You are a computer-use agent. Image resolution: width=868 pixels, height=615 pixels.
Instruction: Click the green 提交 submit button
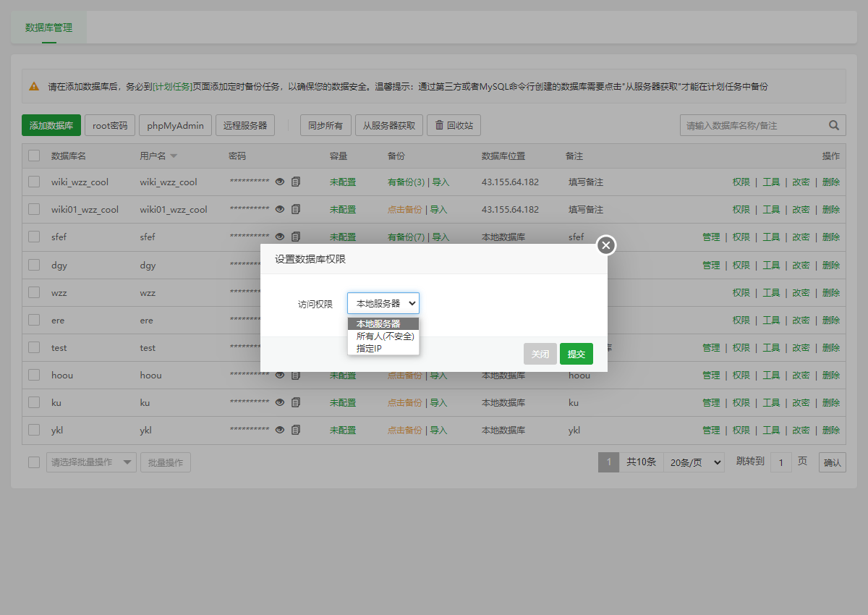[576, 354]
